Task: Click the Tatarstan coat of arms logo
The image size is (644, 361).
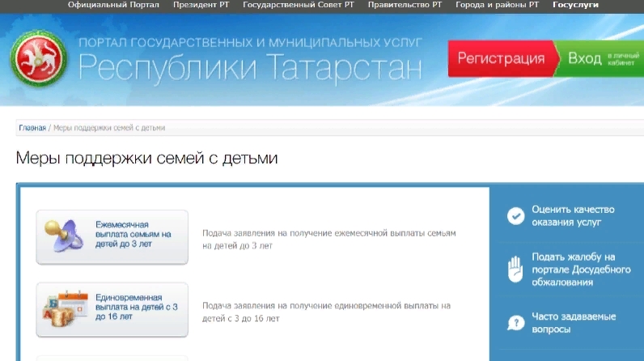Action: coord(39,59)
